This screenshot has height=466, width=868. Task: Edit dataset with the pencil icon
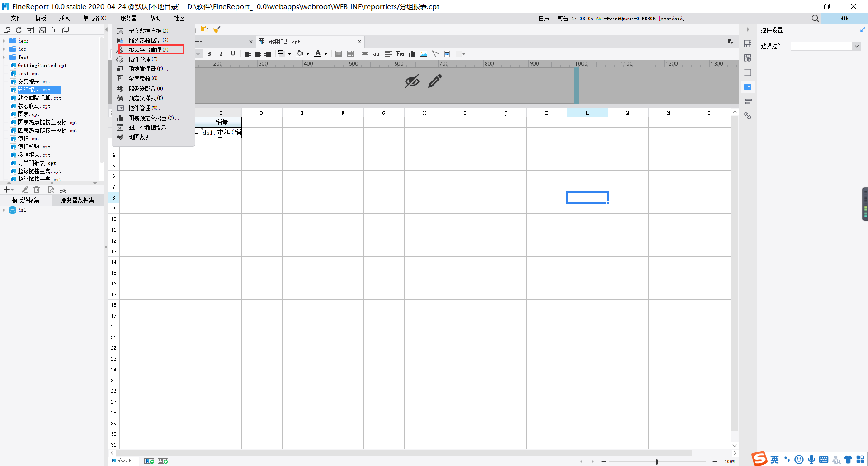(x=25, y=190)
